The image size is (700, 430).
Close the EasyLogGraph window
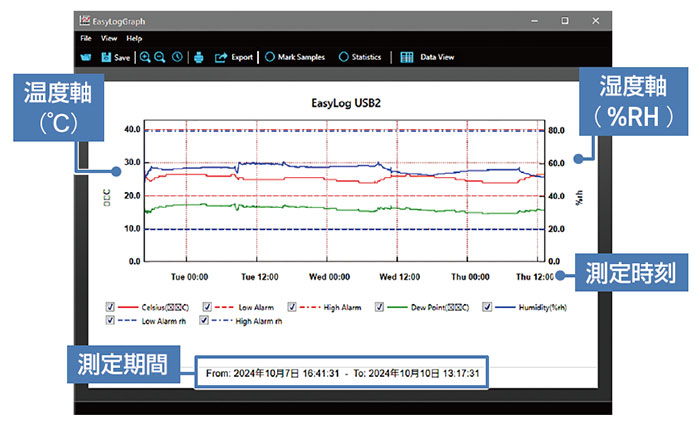click(596, 21)
